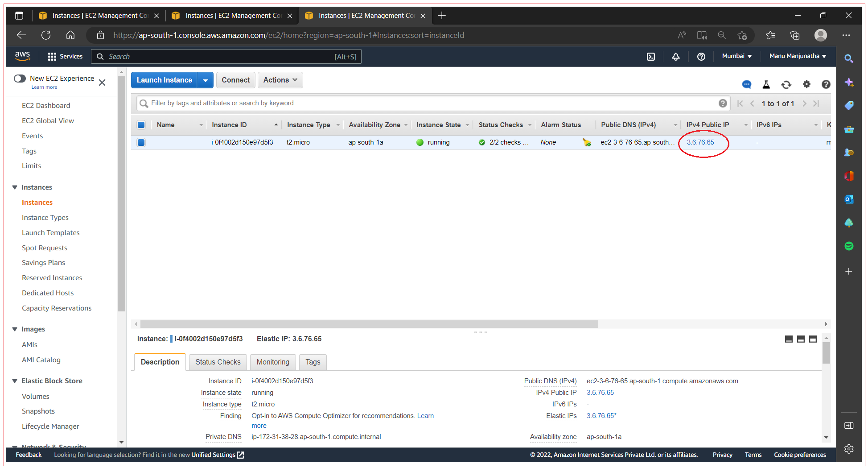The width and height of the screenshot is (868, 468).
Task: Toggle select-all instances checkbox
Action: point(141,125)
